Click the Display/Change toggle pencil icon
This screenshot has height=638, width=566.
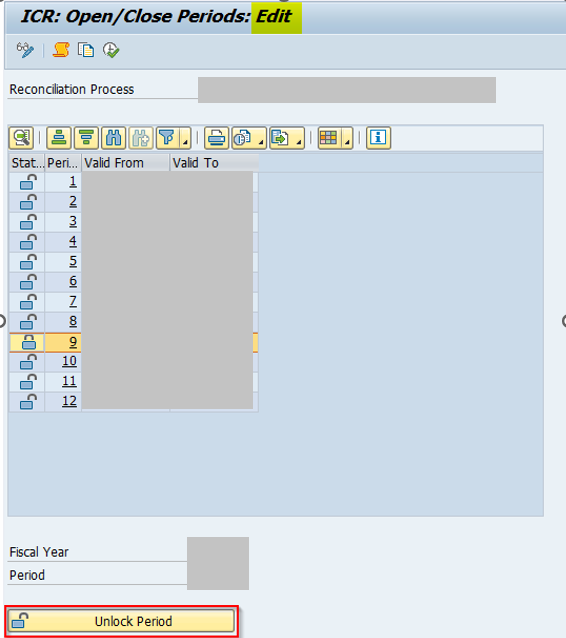25,50
